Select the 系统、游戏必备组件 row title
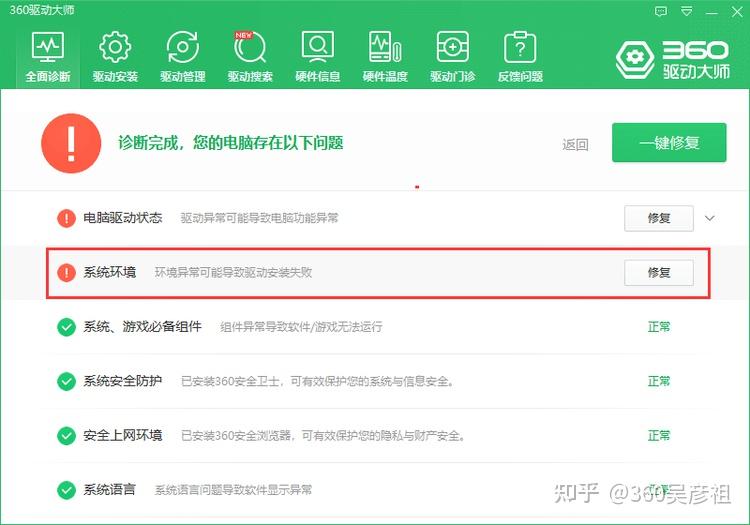The width and height of the screenshot is (750, 525). pos(143,327)
